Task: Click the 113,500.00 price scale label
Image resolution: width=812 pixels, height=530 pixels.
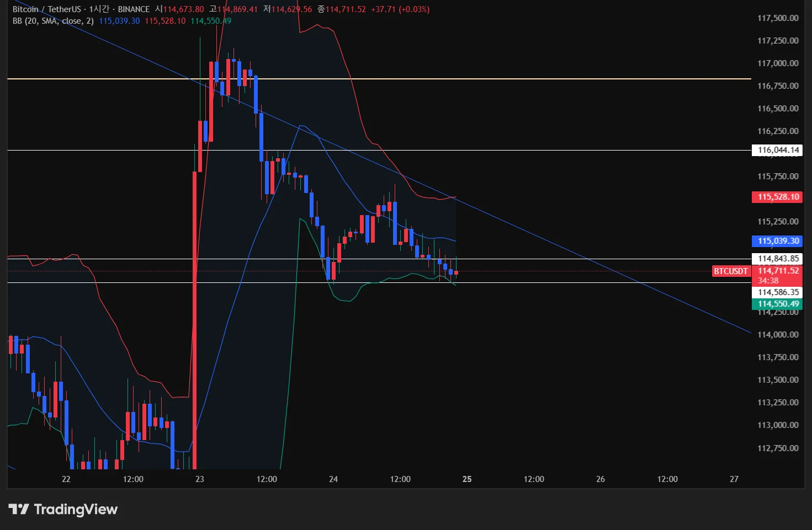Action: pyautogui.click(x=778, y=380)
